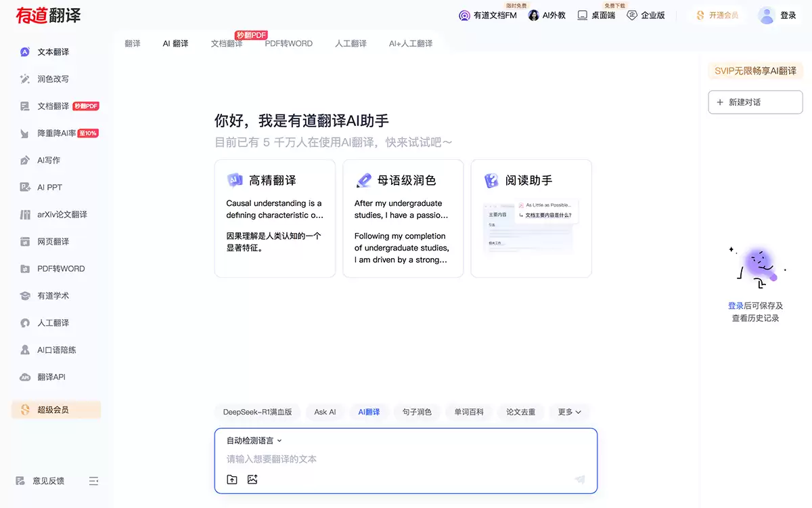Click the AI口语陪练 sidebar icon
This screenshot has width=812, height=508.
click(25, 350)
